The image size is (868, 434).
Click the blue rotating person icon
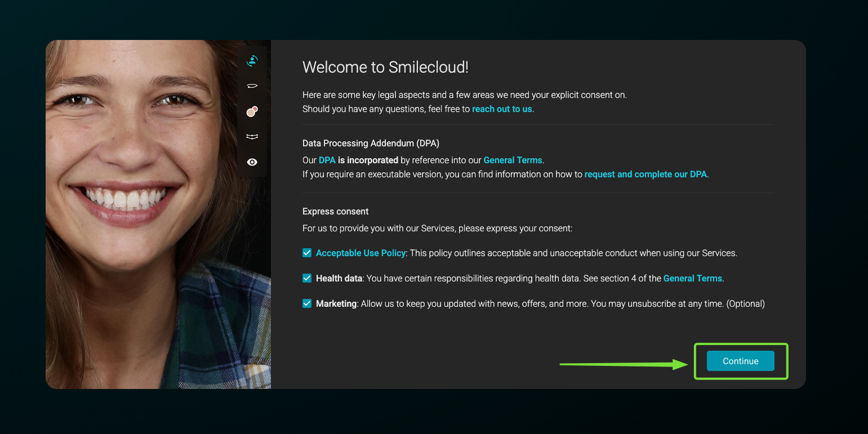click(252, 61)
